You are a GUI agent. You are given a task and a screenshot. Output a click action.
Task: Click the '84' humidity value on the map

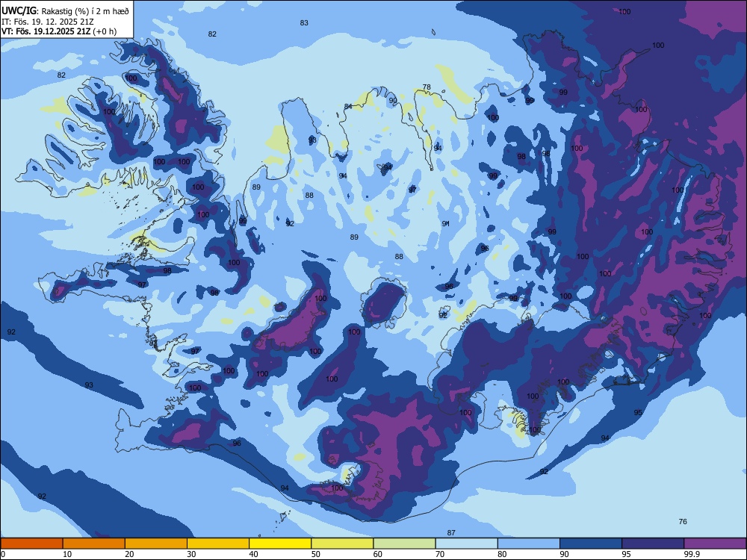pyautogui.click(x=348, y=106)
